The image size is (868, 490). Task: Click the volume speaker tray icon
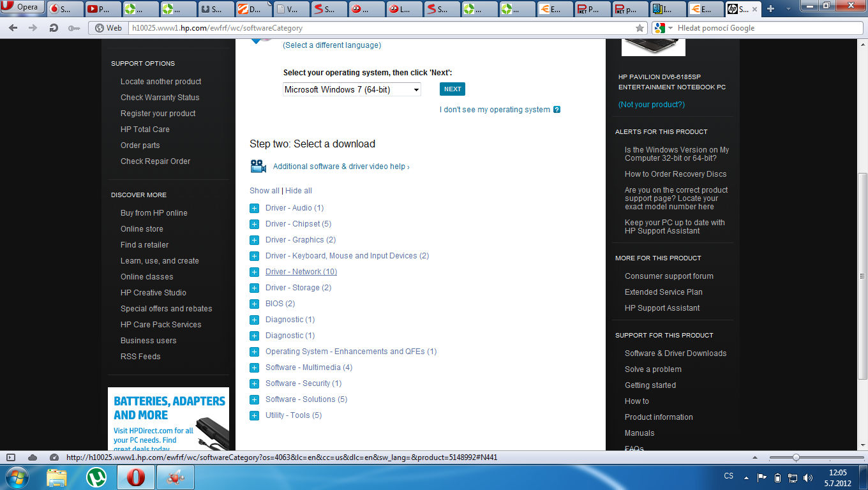pos(808,477)
